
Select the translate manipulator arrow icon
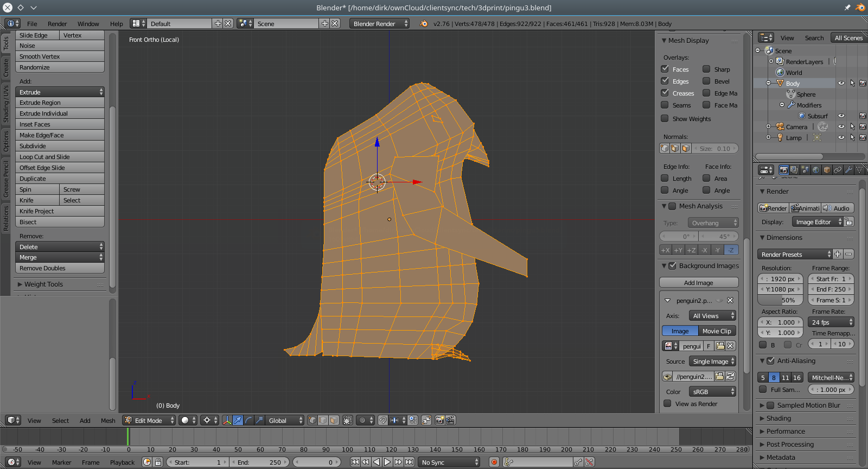coord(238,420)
